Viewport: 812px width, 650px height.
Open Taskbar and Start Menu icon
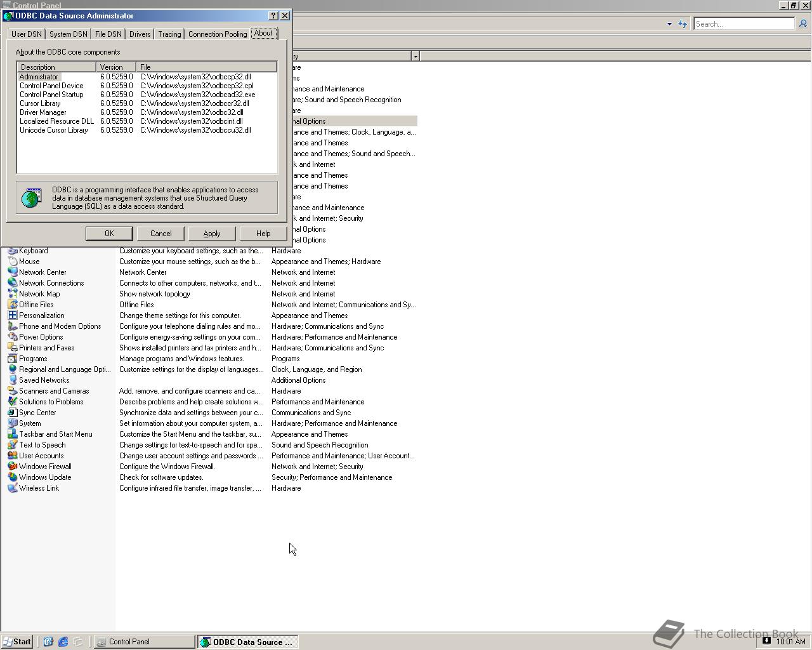[12, 434]
